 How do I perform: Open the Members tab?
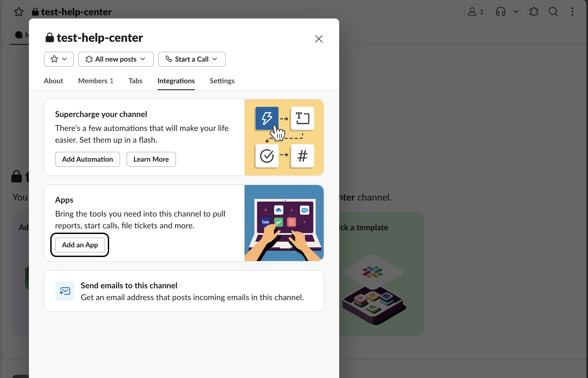pyautogui.click(x=96, y=81)
